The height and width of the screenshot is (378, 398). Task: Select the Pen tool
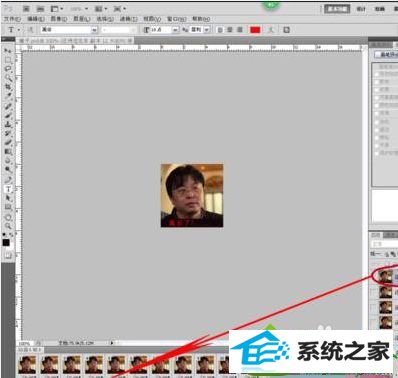[8, 180]
